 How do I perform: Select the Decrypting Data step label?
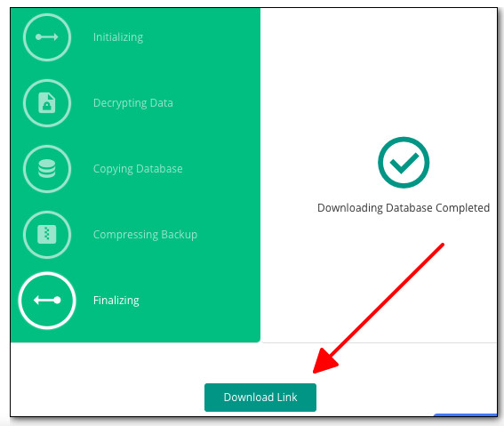133,103
